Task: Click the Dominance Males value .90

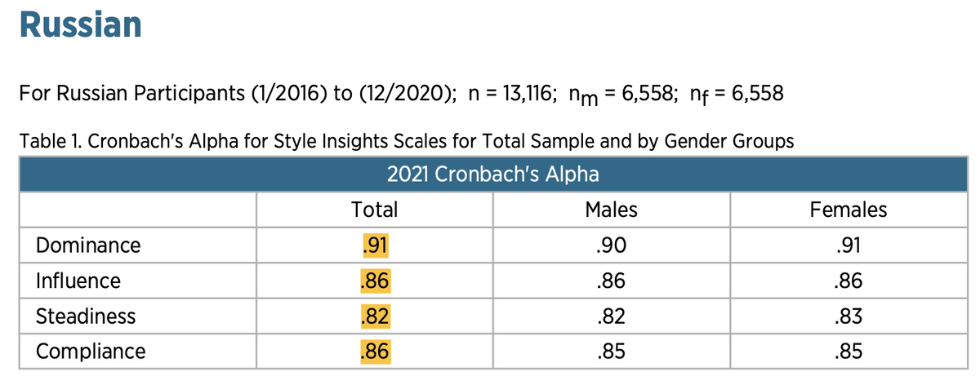Action: tap(611, 245)
